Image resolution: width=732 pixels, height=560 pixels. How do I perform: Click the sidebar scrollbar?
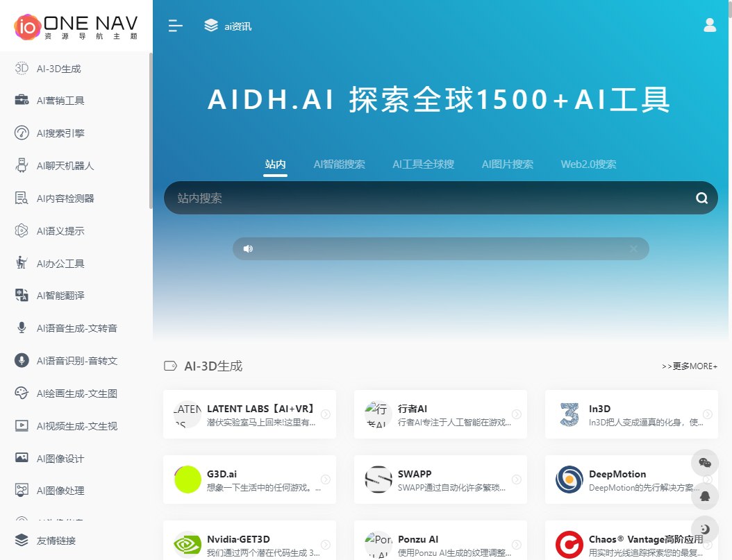click(150, 130)
